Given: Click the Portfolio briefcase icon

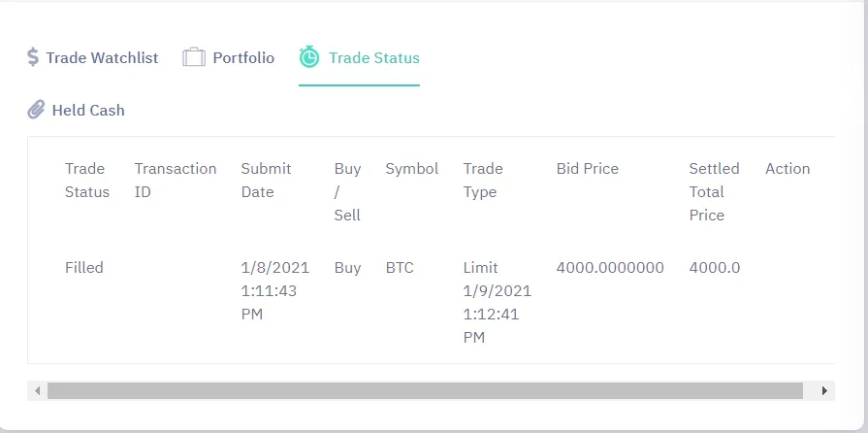Looking at the screenshot, I should click(x=194, y=57).
